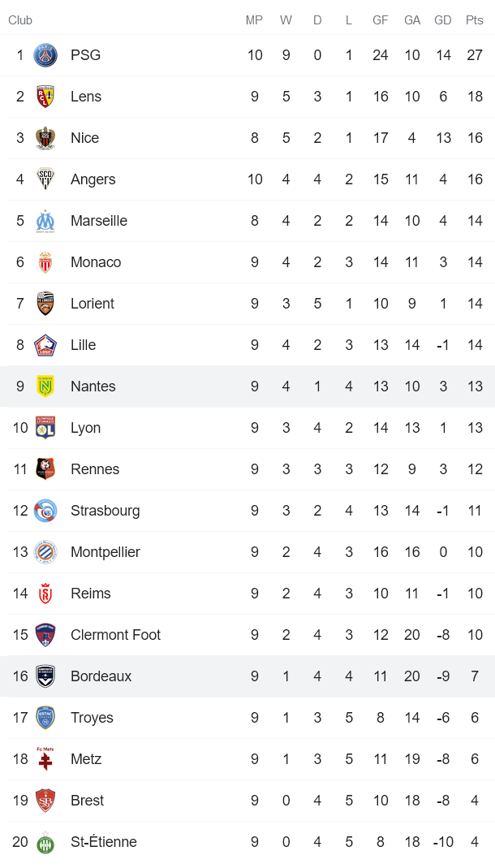The height and width of the screenshot is (868, 495).
Task: Select the Strasbourg club crest
Action: pyautogui.click(x=45, y=511)
